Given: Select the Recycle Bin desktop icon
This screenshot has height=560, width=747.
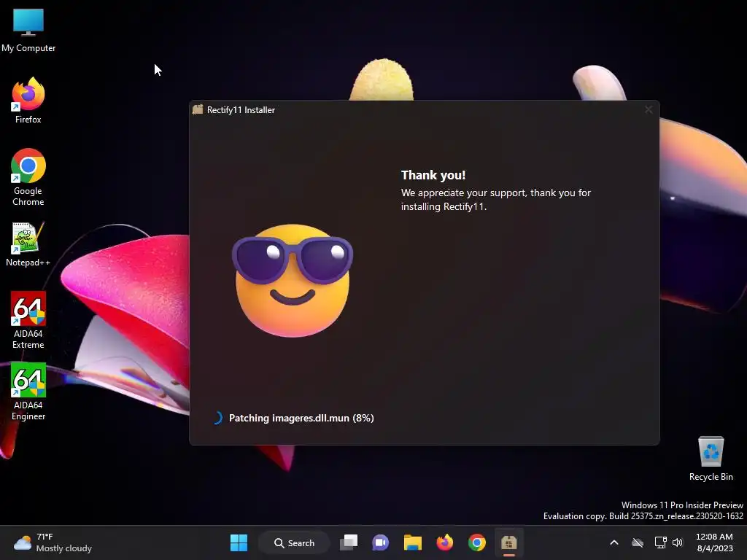Looking at the screenshot, I should coord(711,458).
